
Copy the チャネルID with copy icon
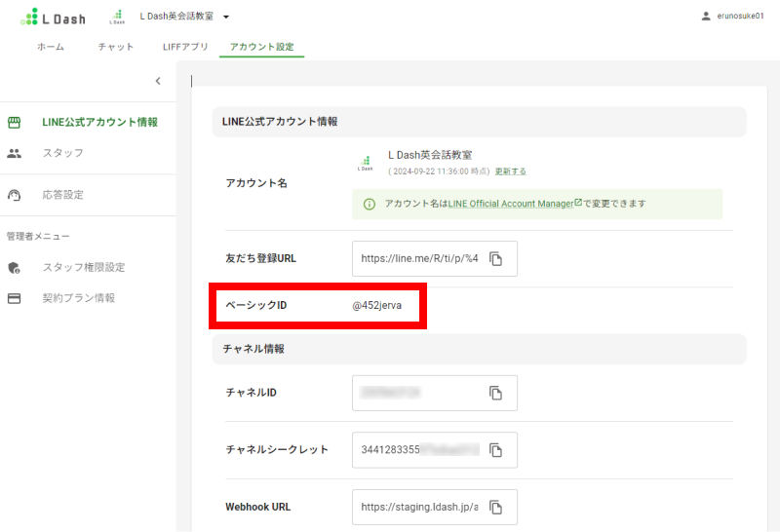click(x=495, y=393)
